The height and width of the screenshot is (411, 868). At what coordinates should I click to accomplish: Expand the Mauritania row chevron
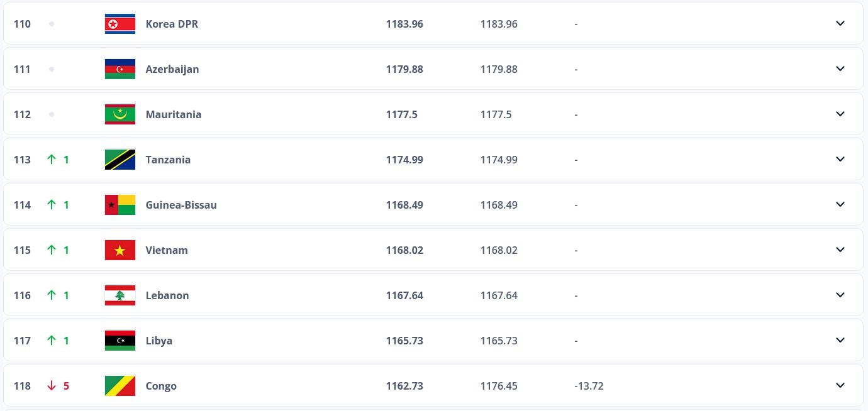coord(840,114)
